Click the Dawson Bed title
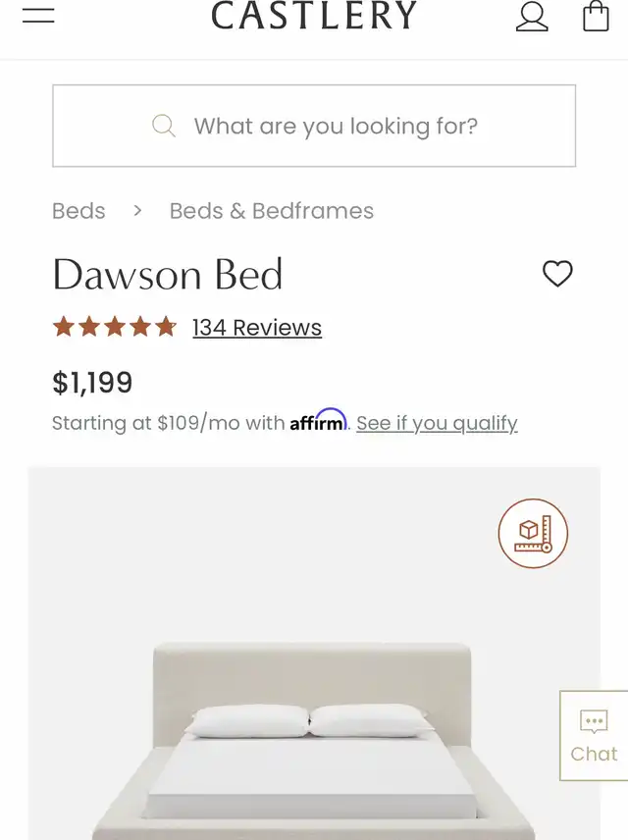Image resolution: width=628 pixels, height=840 pixels. click(x=168, y=275)
